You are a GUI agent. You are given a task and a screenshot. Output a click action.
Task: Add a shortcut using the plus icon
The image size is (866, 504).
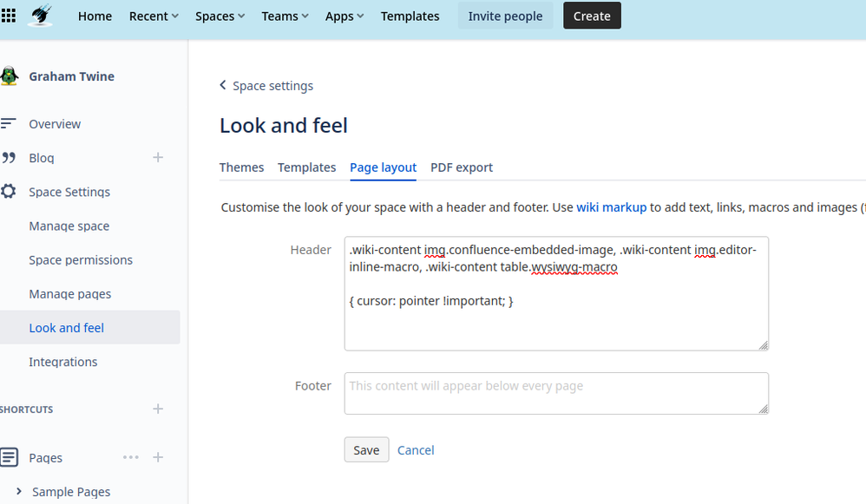(158, 409)
